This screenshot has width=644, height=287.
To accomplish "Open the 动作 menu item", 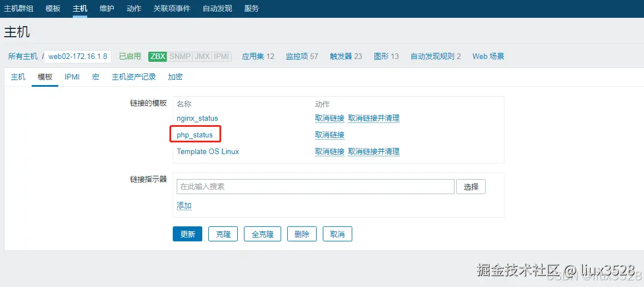I will click(x=134, y=8).
